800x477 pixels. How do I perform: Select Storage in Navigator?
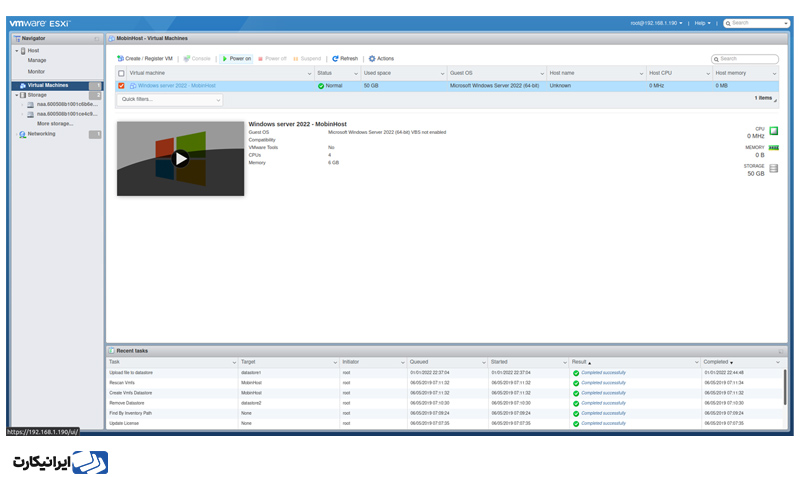[37, 95]
